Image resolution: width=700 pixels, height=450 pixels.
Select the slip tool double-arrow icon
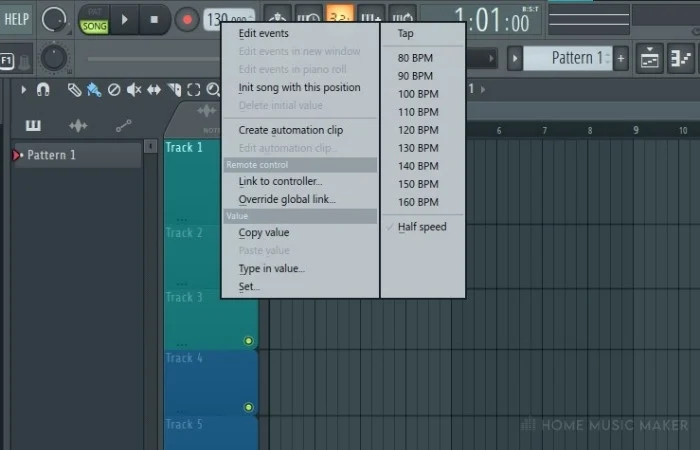154,90
